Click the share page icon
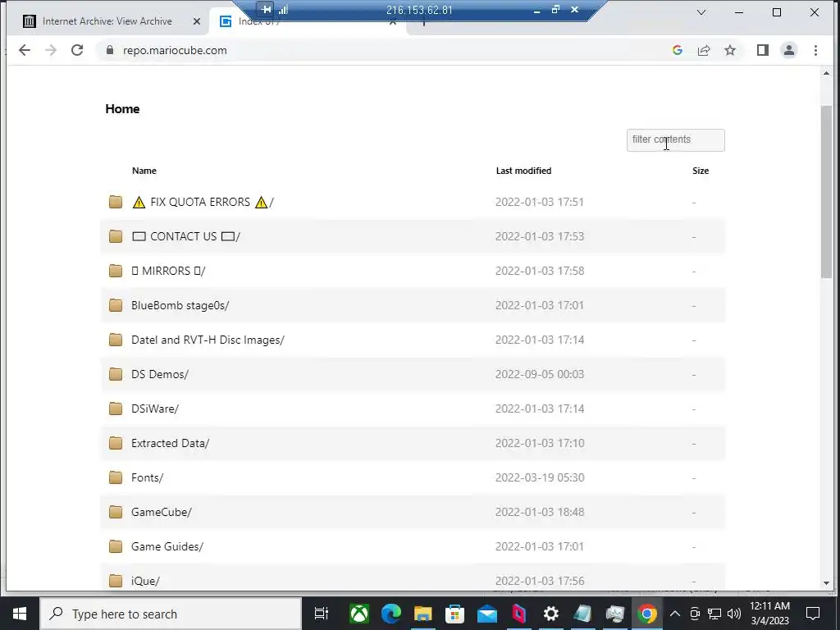840x630 pixels. (703, 50)
